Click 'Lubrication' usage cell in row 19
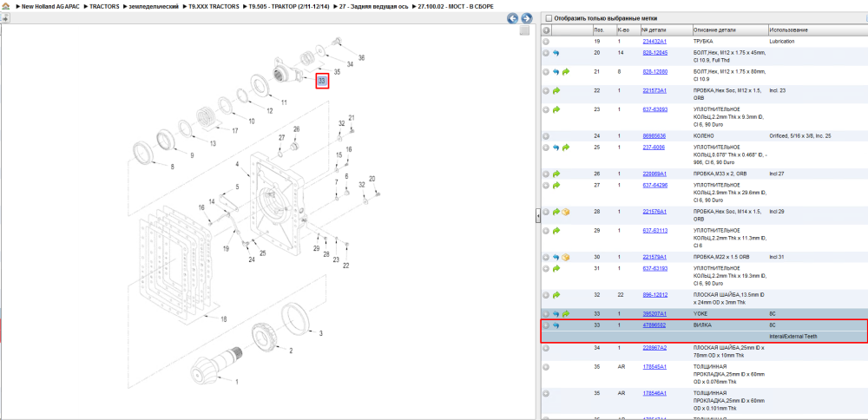868x420 pixels. pyautogui.click(x=782, y=42)
